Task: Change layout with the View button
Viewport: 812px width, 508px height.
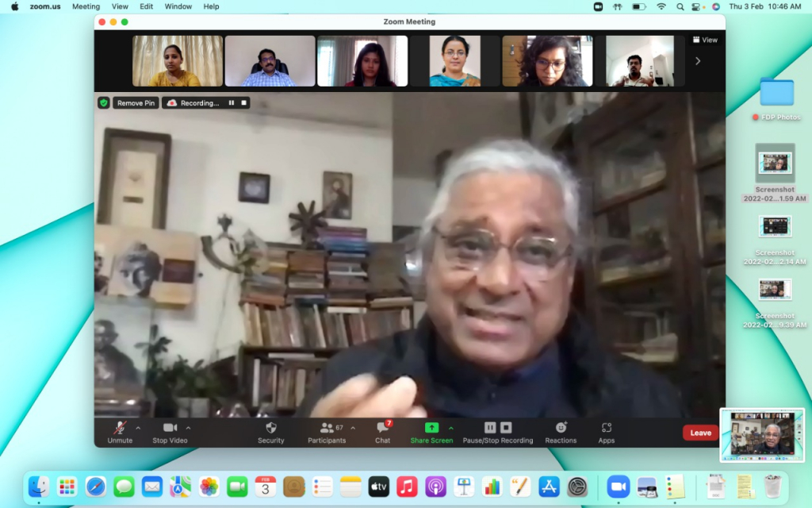Action: pos(705,40)
